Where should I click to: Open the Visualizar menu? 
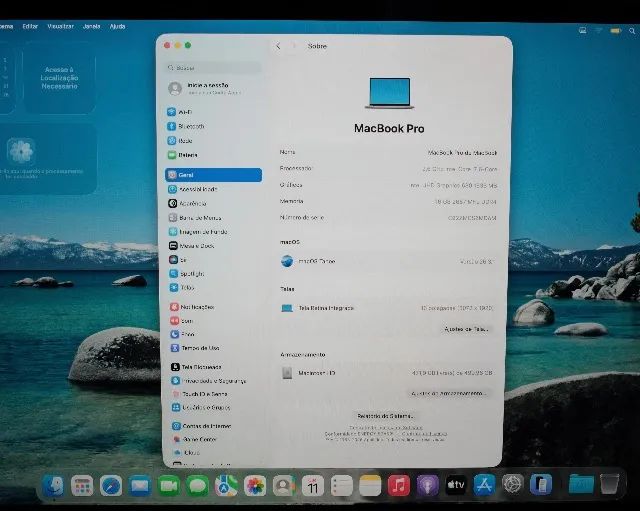point(60,26)
